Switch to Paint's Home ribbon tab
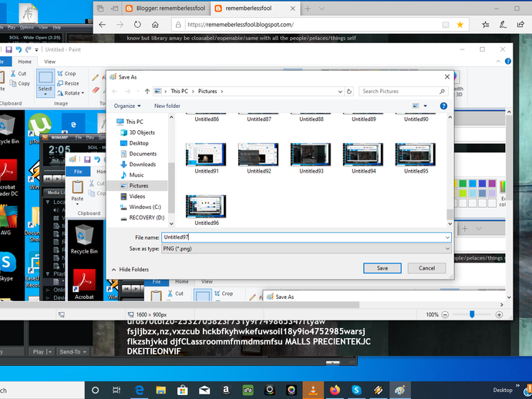The image size is (532, 399). click(25, 62)
